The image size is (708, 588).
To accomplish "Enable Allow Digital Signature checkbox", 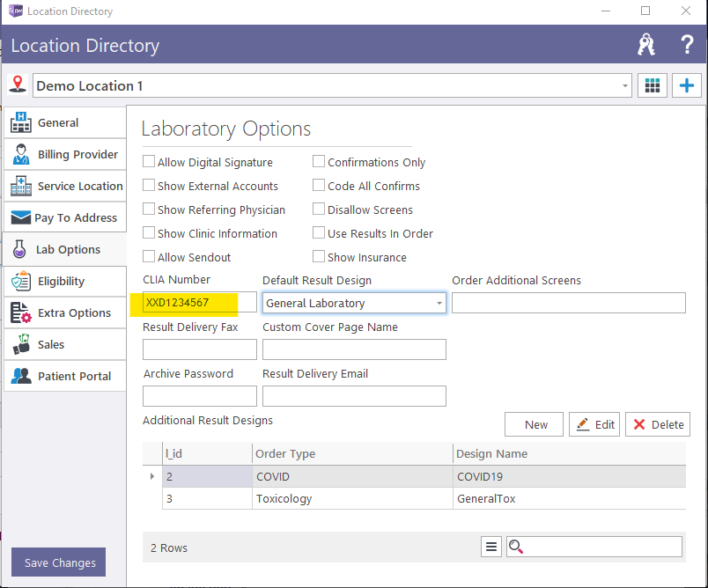I will tap(149, 162).
